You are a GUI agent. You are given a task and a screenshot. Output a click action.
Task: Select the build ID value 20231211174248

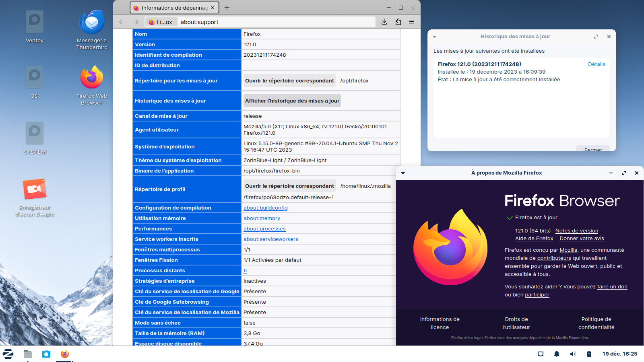click(265, 55)
